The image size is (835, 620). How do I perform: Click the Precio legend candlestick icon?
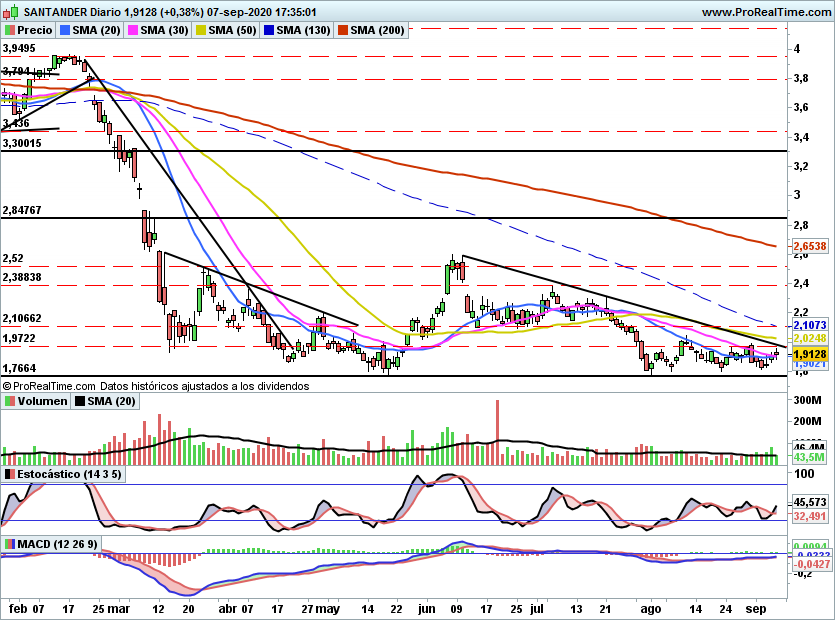click(x=10, y=31)
